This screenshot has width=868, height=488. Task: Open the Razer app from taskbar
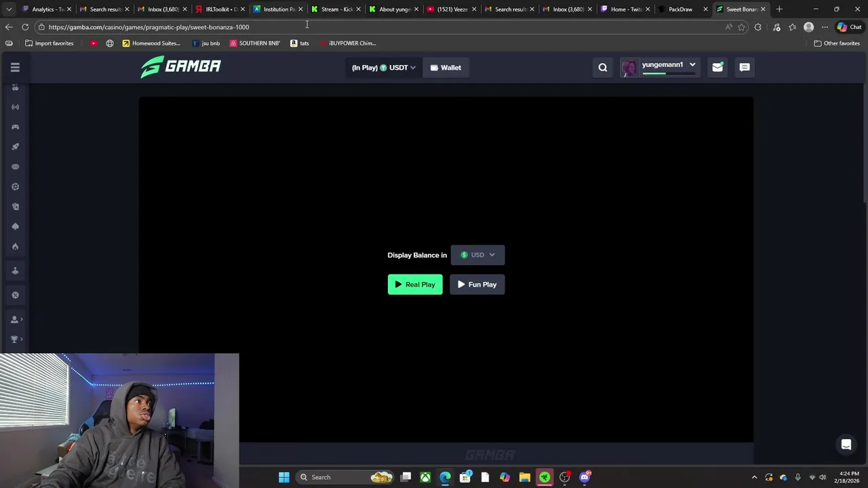click(545, 477)
